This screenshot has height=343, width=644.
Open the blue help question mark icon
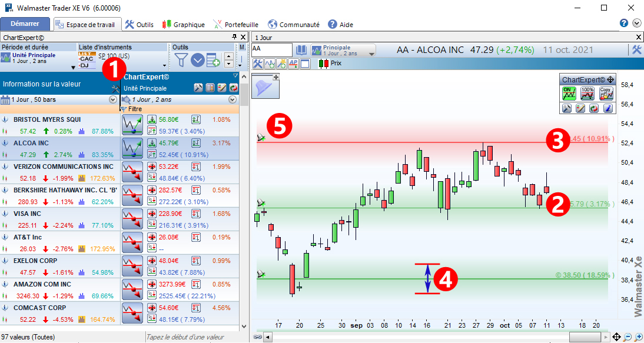coord(624,23)
